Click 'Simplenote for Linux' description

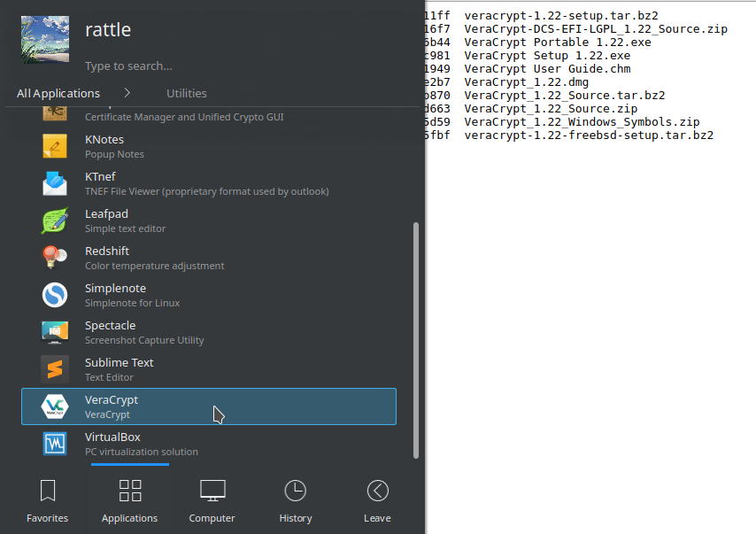[132, 303]
